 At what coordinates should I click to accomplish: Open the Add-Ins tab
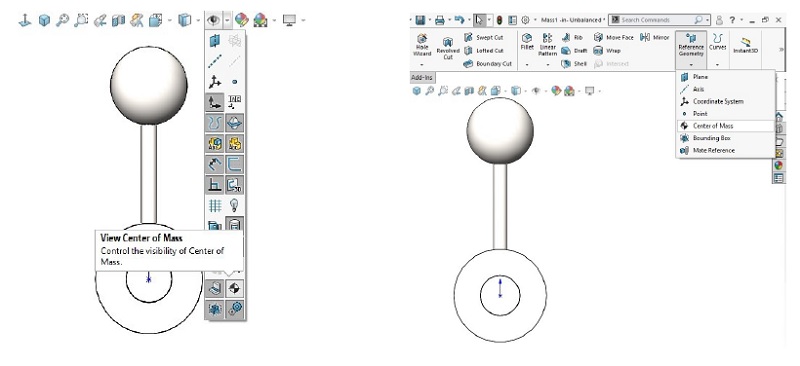point(422,78)
